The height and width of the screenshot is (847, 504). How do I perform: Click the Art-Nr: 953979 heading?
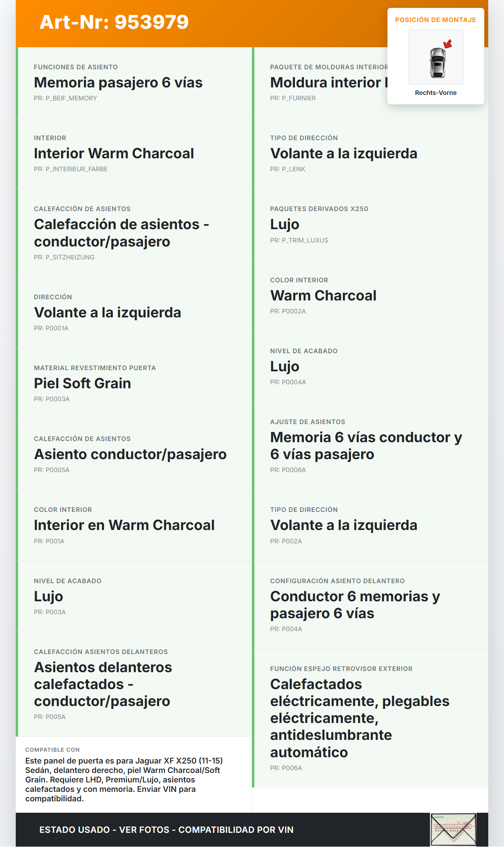pyautogui.click(x=114, y=22)
